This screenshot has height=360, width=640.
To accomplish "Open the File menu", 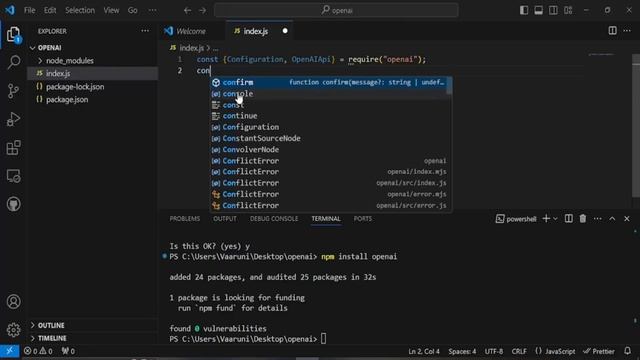I will pos(29,10).
